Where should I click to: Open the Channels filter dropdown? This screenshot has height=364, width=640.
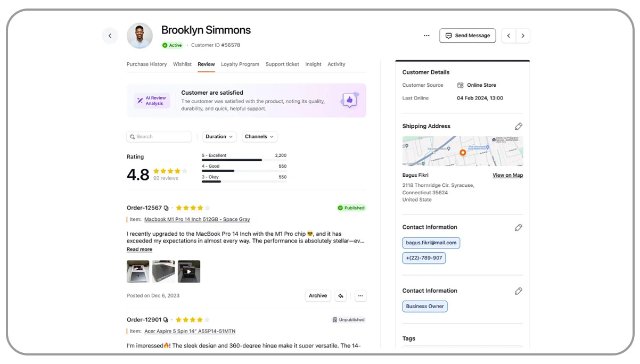pos(259,137)
